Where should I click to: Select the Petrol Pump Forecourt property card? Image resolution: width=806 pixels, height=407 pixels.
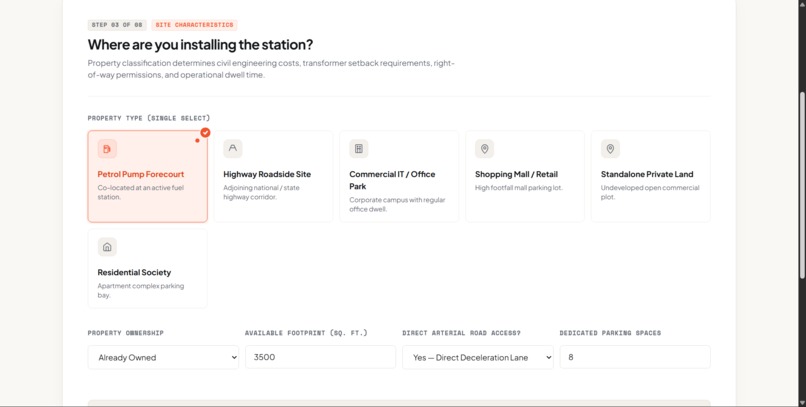[148, 176]
